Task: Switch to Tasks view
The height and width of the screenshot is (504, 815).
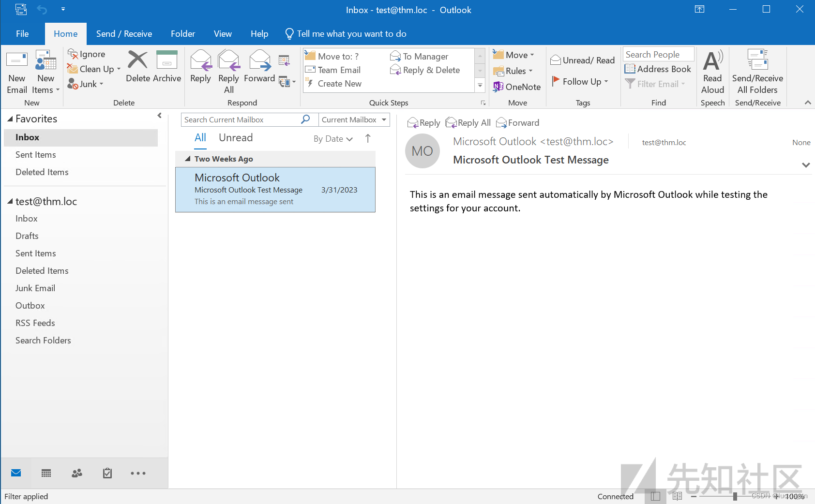Action: tap(107, 474)
